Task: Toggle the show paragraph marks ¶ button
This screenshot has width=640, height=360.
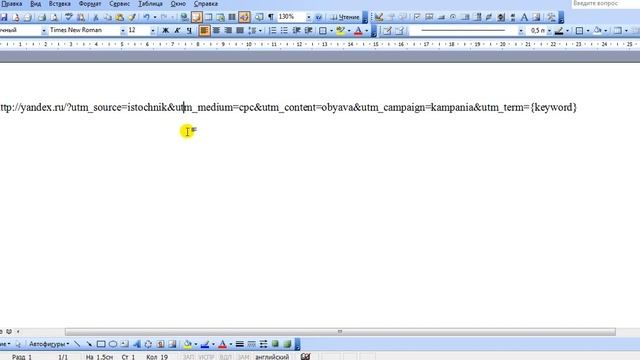Action: [271, 17]
